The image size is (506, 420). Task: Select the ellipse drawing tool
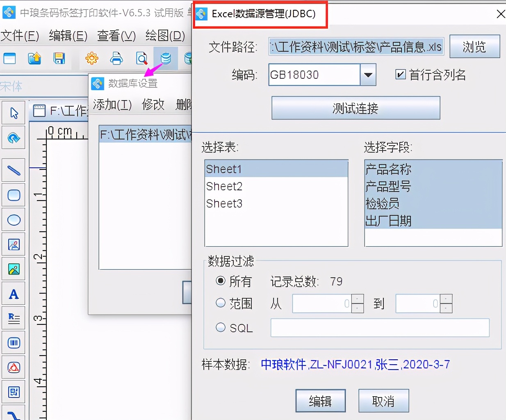click(14, 219)
